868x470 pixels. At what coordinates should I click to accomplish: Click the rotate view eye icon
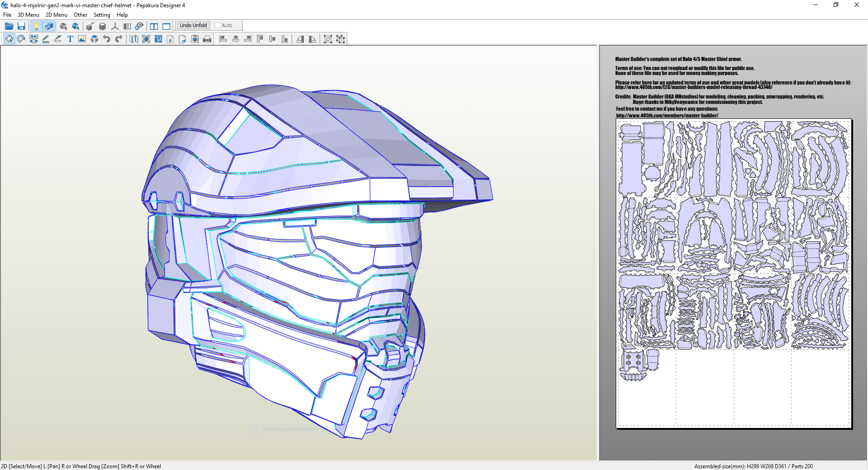pos(139,26)
